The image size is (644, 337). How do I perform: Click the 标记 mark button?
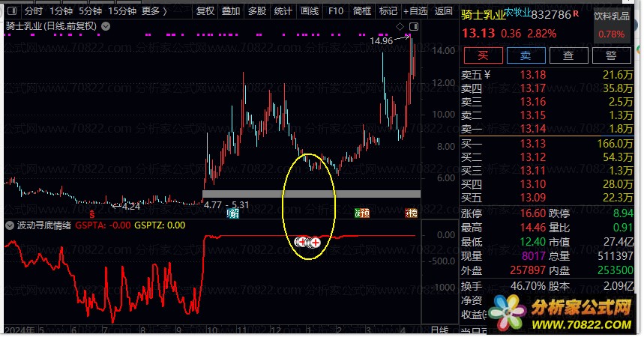(x=388, y=11)
